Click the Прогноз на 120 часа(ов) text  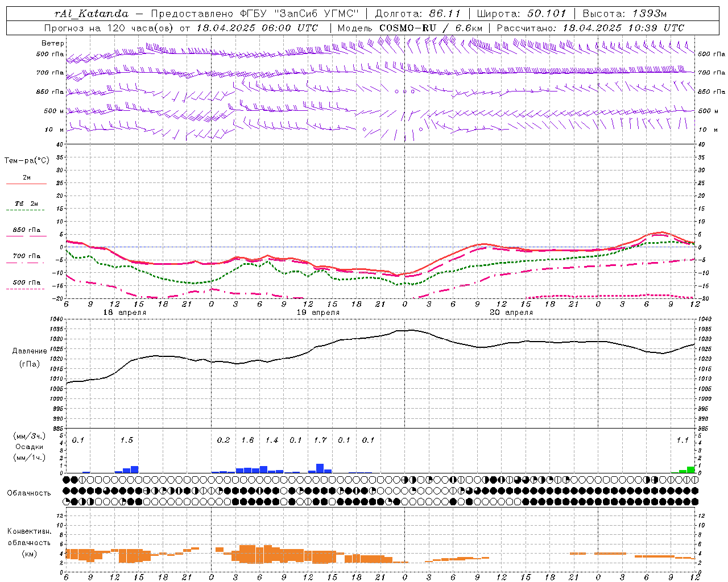[109, 28]
